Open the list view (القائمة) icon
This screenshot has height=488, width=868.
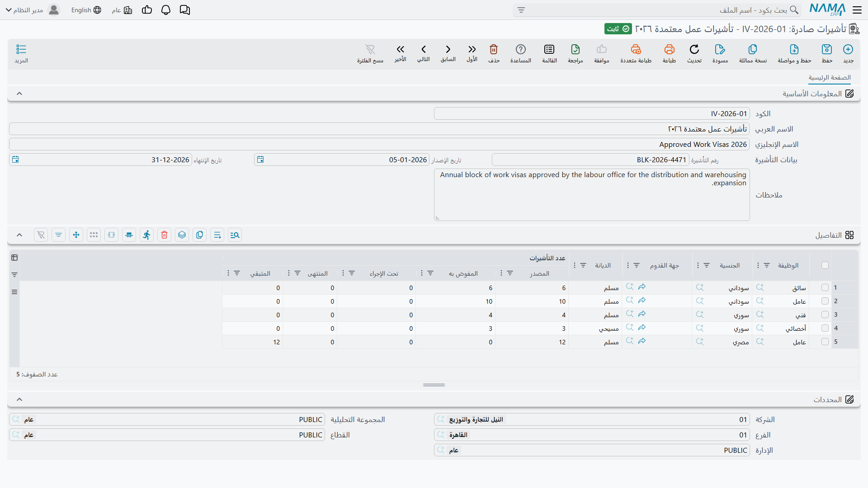pos(549,49)
